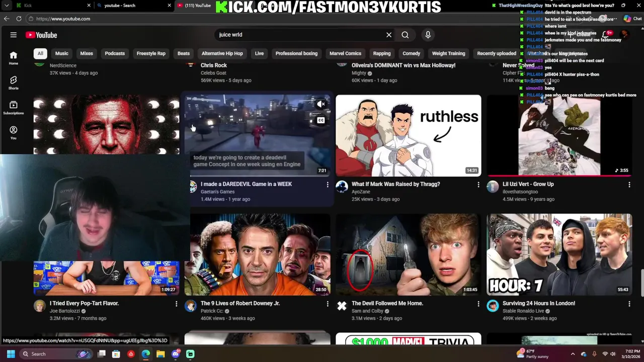Open the Windows Start menu

11,354
